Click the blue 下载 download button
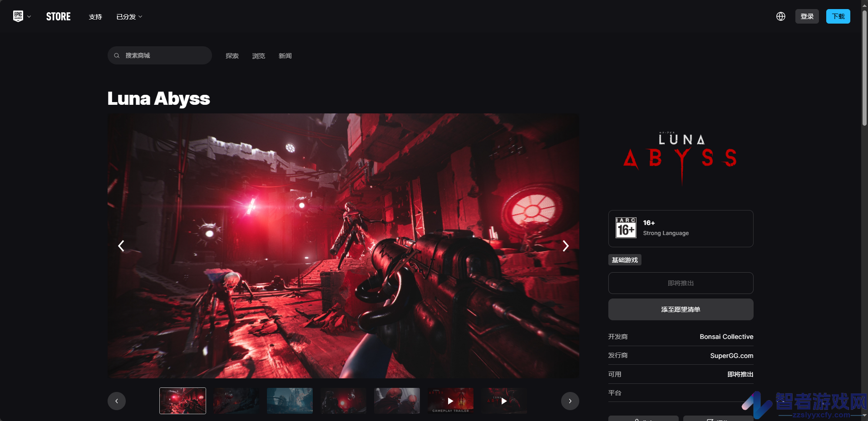 pos(838,16)
